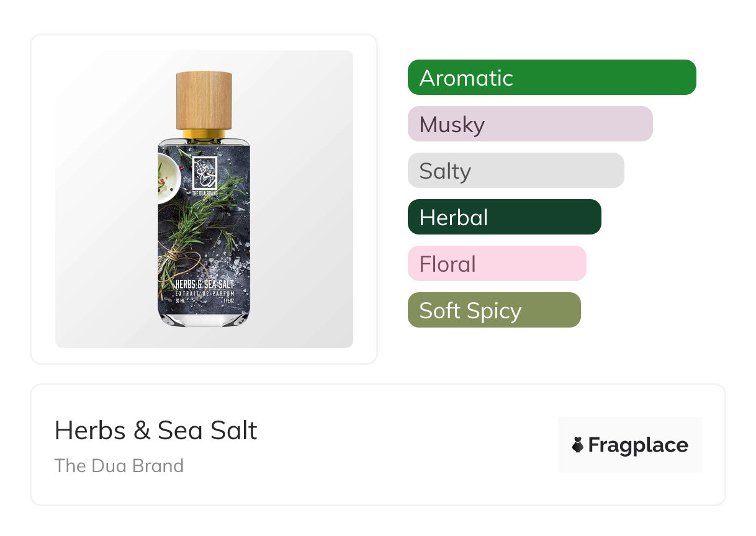Click the Fragplace wordmark text
Screen dimensions: 756x536
click(x=638, y=445)
